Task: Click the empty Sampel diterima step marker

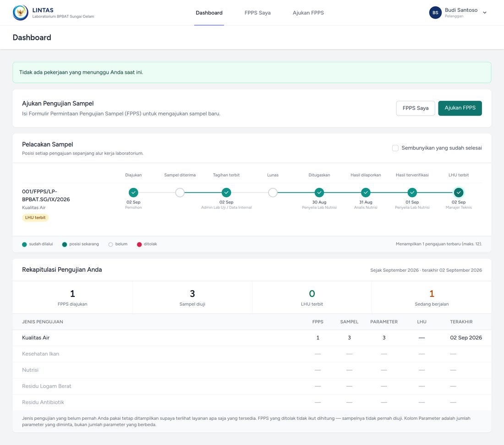Action: tap(180, 192)
